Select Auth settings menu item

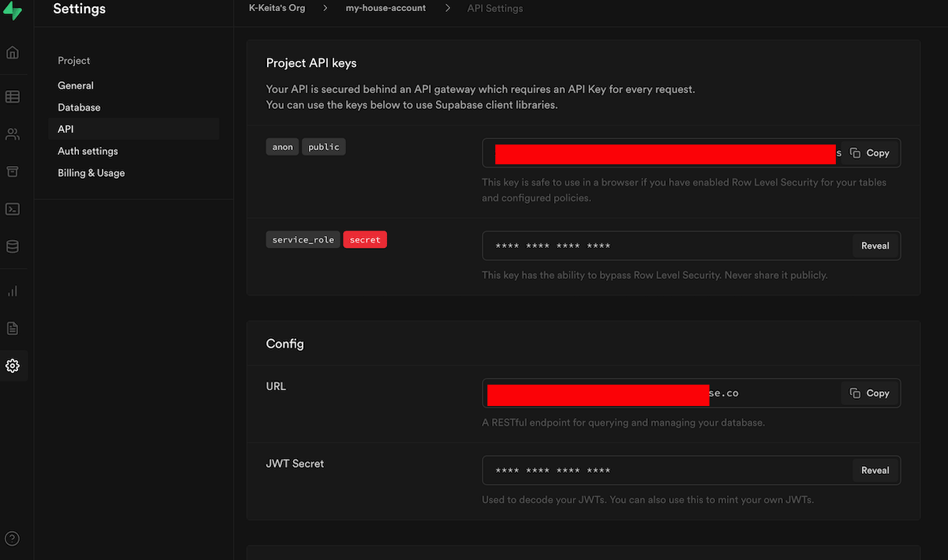(88, 151)
